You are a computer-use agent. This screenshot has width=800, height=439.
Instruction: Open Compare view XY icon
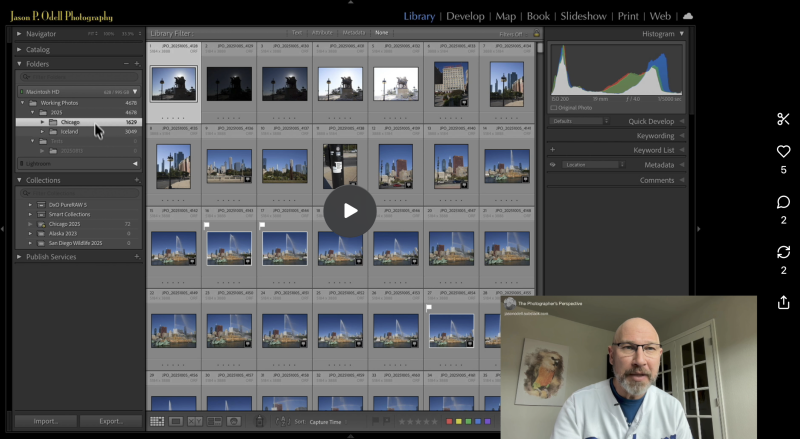coord(195,421)
